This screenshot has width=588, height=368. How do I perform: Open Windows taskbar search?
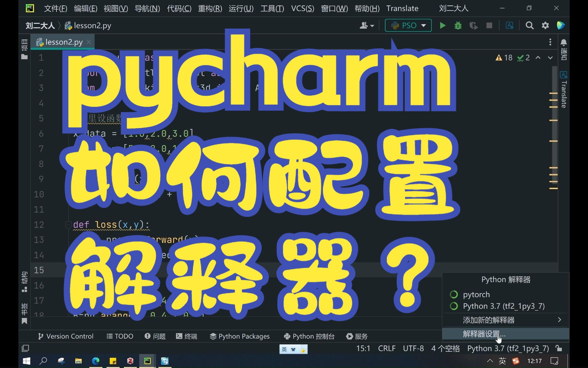click(43, 361)
